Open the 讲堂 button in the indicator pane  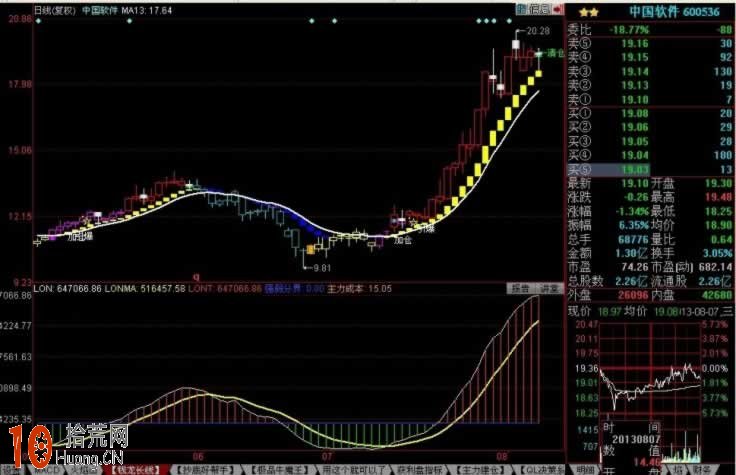(549, 289)
